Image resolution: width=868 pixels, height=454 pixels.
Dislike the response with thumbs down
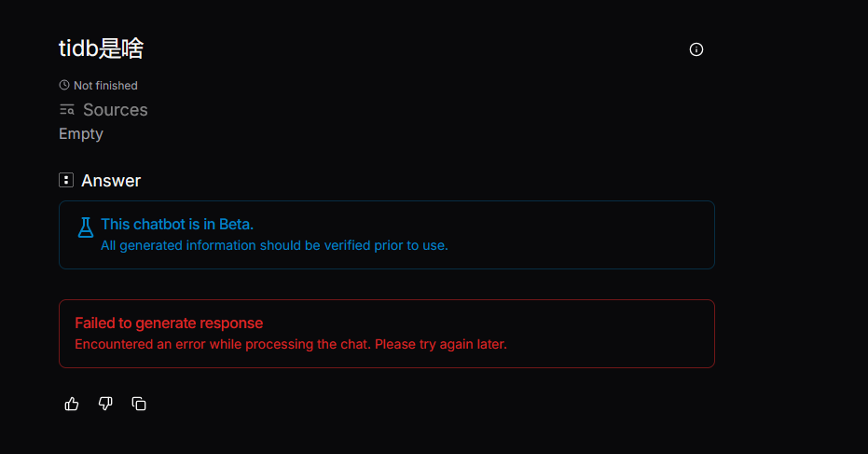pyautogui.click(x=105, y=404)
